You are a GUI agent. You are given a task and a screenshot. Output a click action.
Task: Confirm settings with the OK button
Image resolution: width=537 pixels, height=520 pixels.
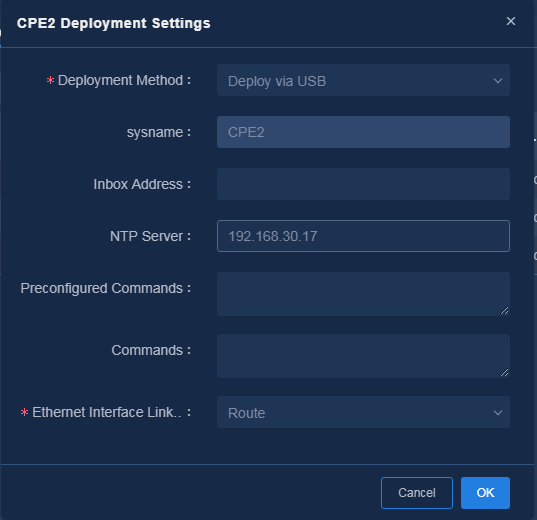pos(485,493)
